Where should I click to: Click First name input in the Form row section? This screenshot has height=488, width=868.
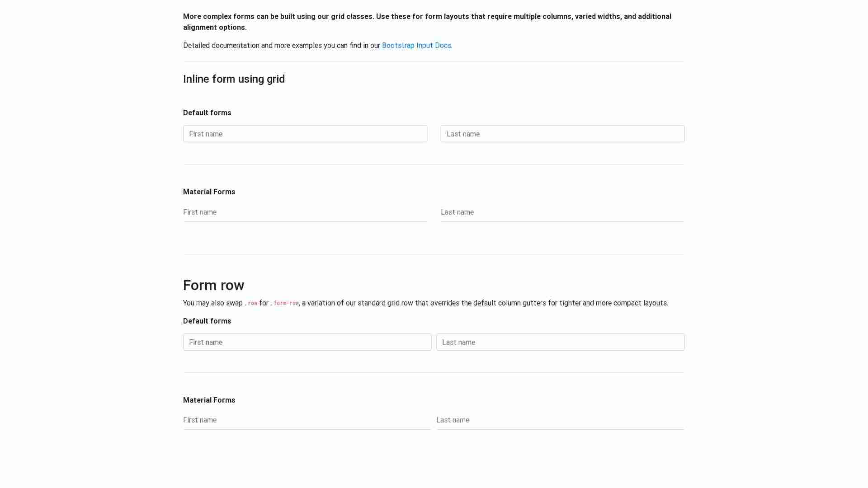click(307, 342)
